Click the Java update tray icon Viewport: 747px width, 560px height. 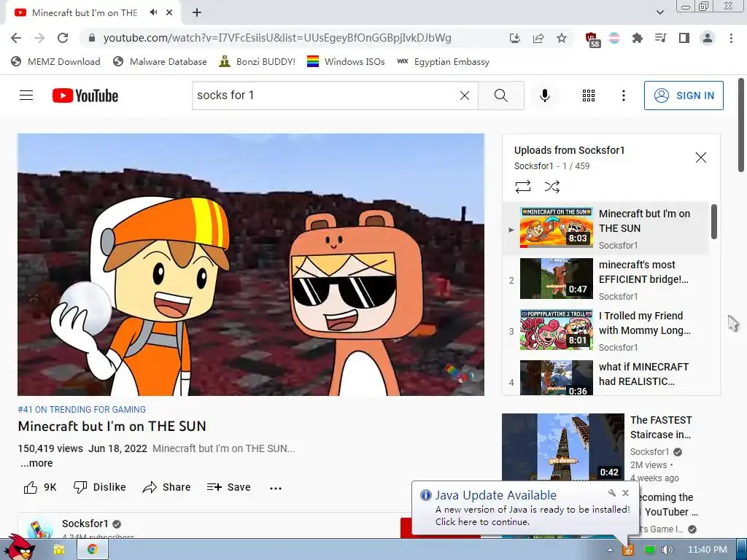628,550
